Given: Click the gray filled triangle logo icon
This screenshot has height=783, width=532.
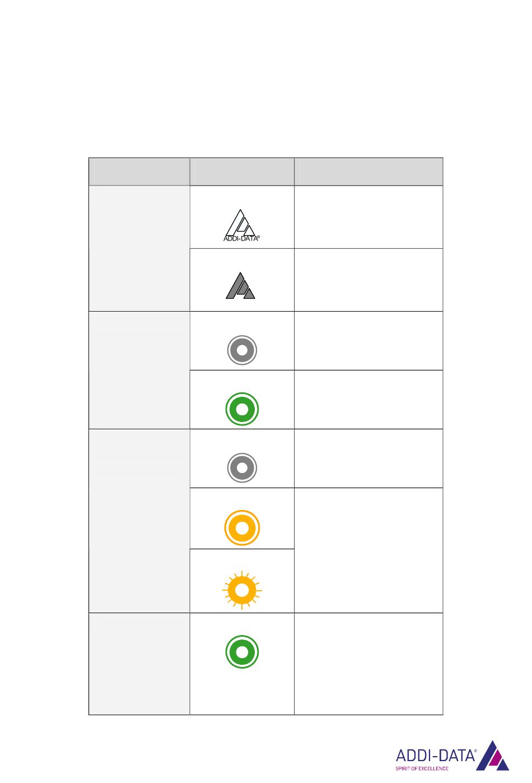Looking at the screenshot, I should click(241, 286).
